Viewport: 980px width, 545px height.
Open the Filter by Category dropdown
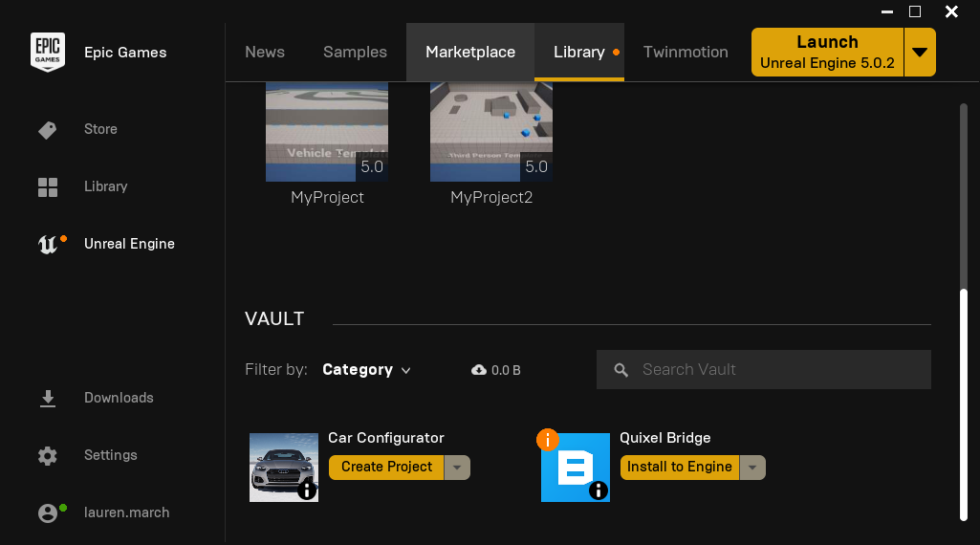(366, 370)
